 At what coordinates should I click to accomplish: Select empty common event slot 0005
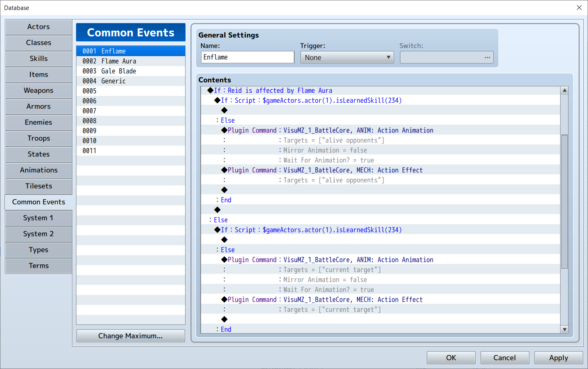pyautogui.click(x=131, y=91)
